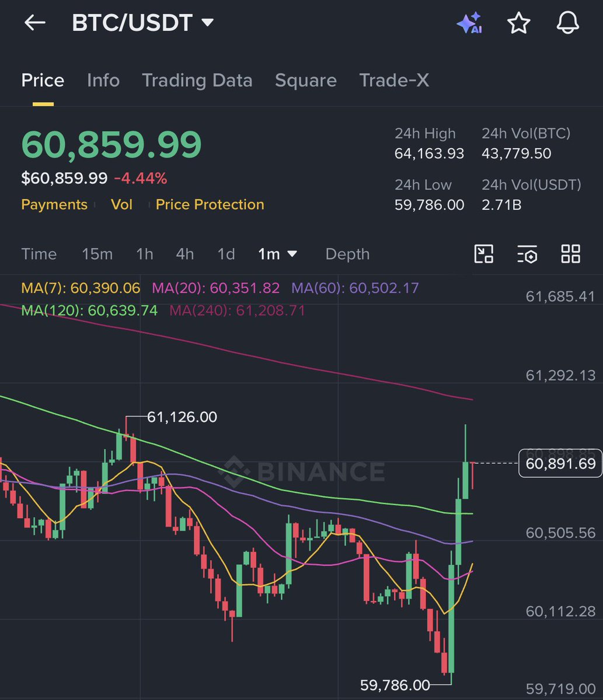The height and width of the screenshot is (700, 603).
Task: Open the Trading Data tab
Action: (197, 80)
